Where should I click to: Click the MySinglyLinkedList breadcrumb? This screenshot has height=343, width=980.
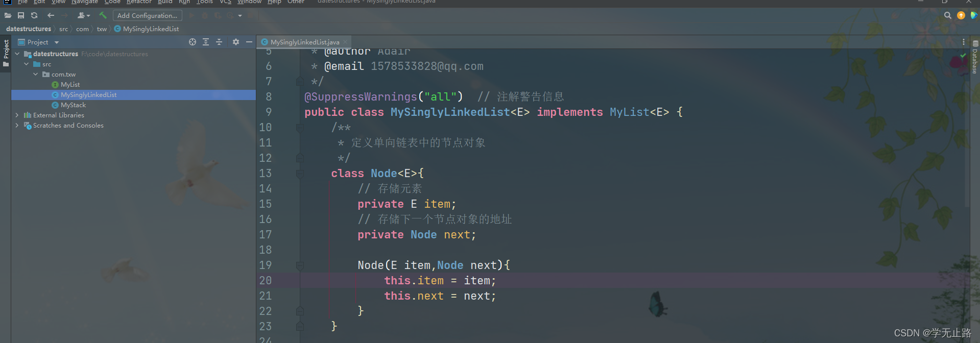(147, 29)
